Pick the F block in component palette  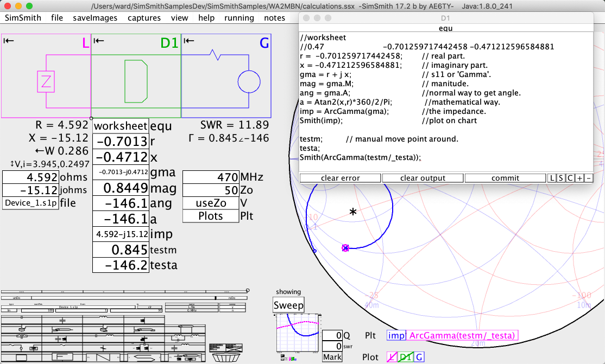click(x=62, y=356)
